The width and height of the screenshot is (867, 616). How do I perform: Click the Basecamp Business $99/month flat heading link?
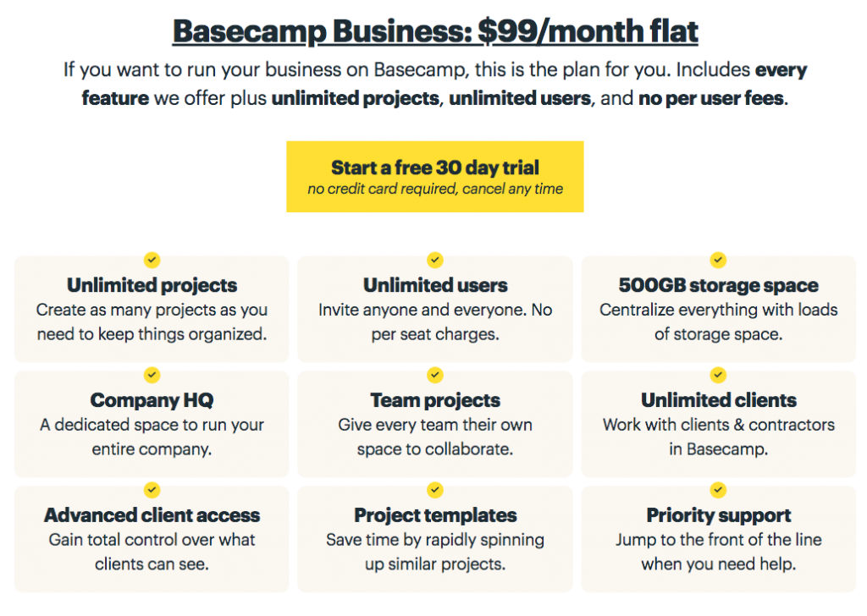pyautogui.click(x=435, y=31)
